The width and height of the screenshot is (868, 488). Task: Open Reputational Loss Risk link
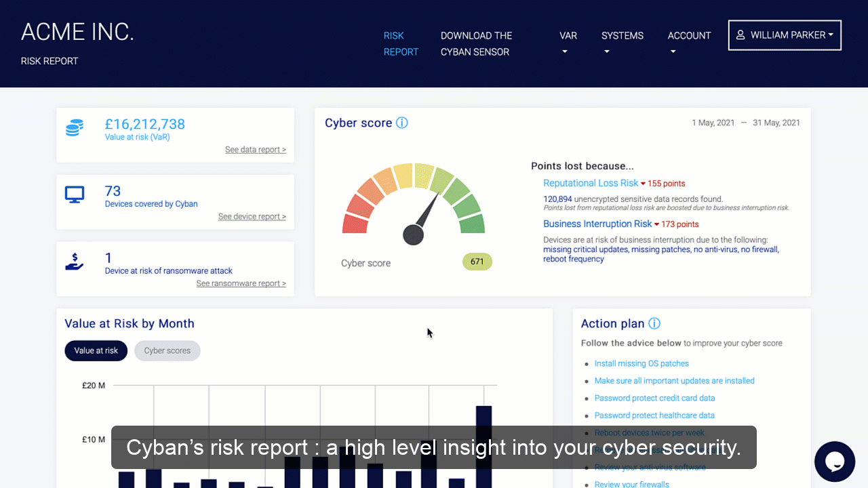(x=591, y=183)
